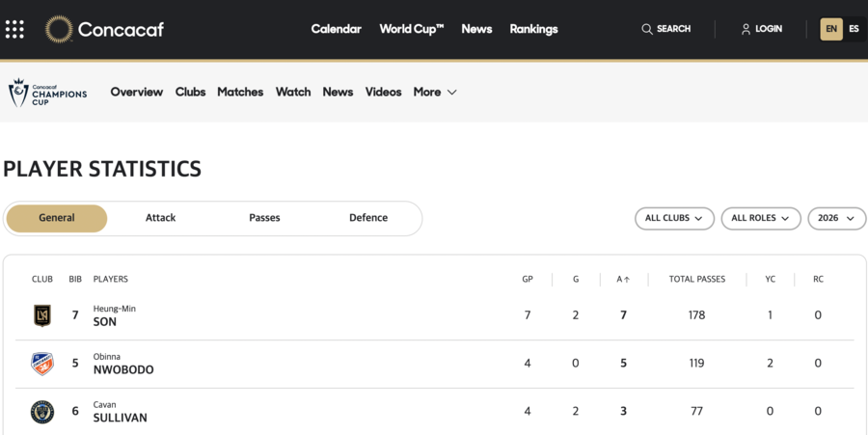Go to the Overview page
Screen dimensions: 868x435
click(137, 92)
